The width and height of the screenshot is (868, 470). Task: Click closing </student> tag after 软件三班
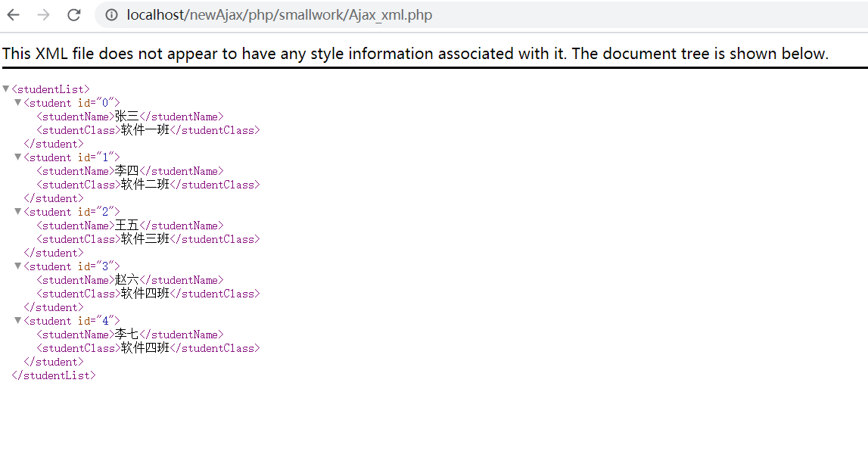pos(54,253)
